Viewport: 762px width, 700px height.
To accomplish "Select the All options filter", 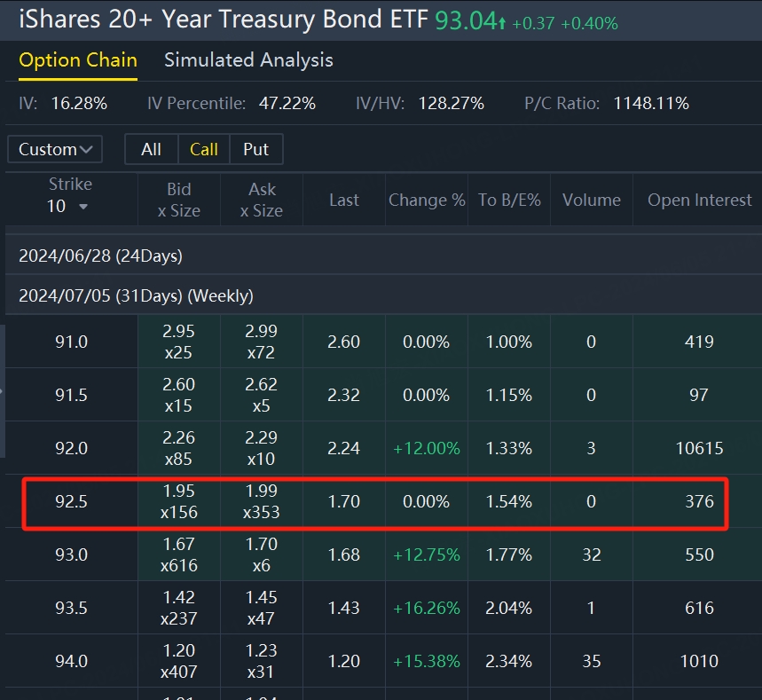I will pyautogui.click(x=151, y=149).
